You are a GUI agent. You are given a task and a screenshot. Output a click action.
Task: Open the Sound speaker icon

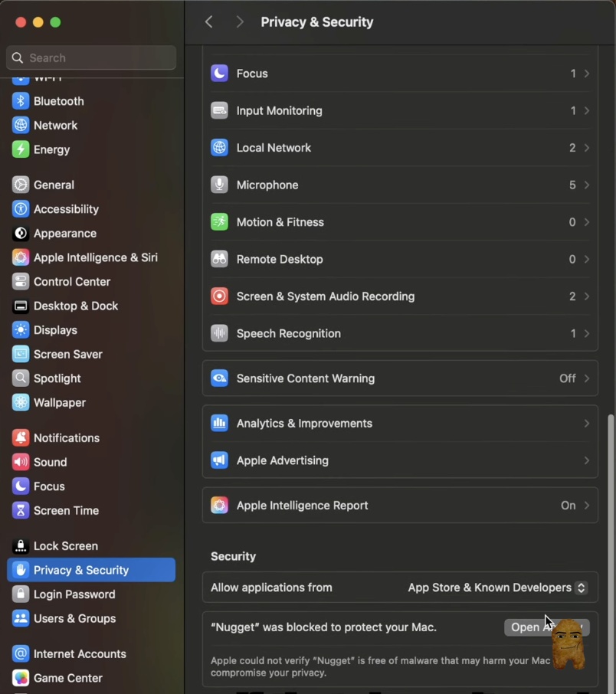[x=21, y=462]
